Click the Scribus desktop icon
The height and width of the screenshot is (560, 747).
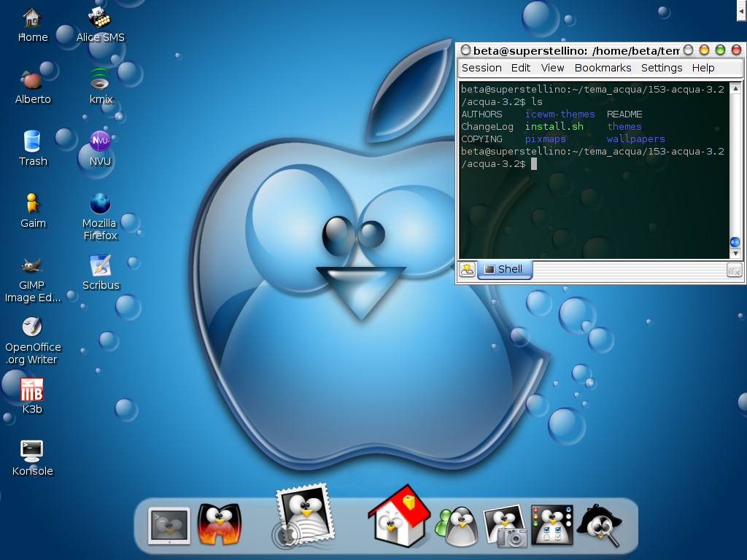tap(100, 265)
